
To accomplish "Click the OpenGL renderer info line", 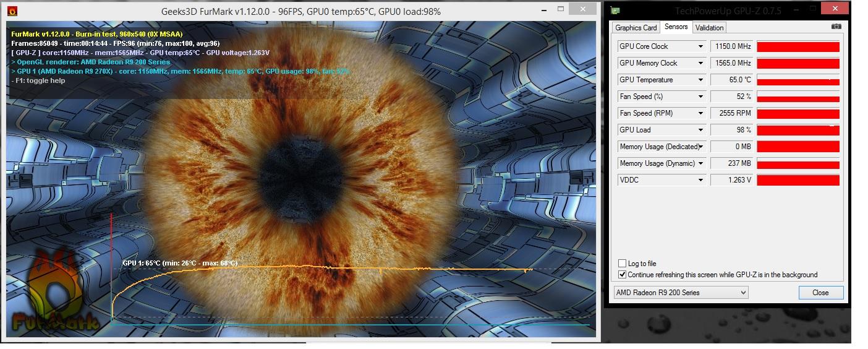I will tap(91, 62).
